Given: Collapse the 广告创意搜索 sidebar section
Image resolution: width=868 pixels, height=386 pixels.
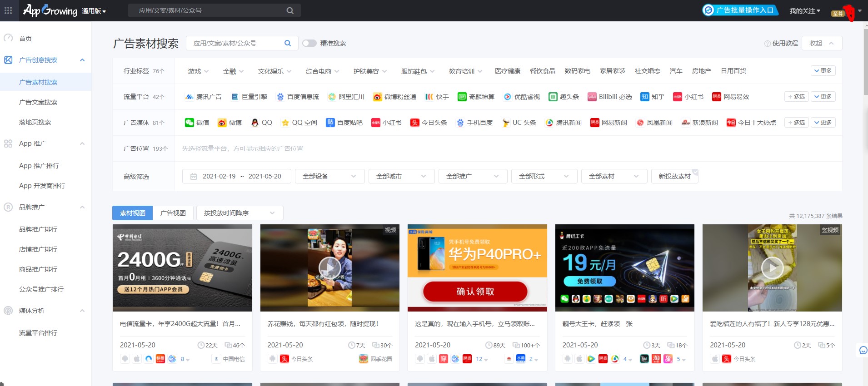Looking at the screenshot, I should coord(82,60).
